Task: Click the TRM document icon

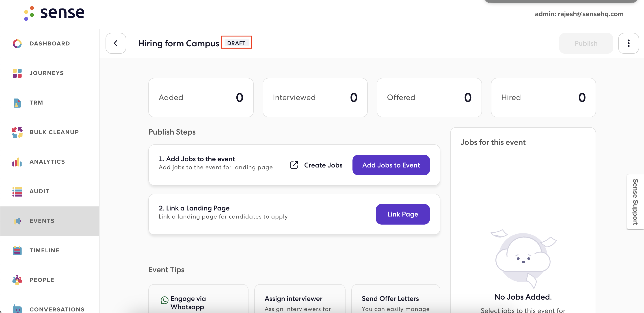Action: pos(17,103)
